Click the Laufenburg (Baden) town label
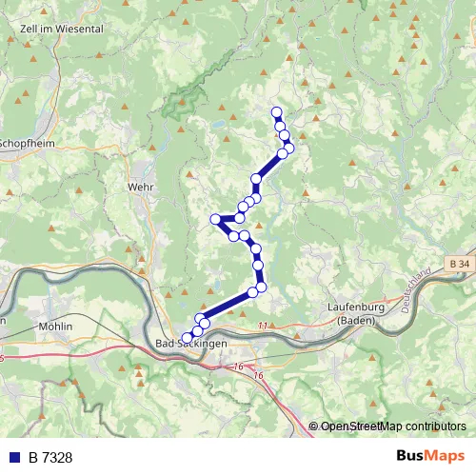 [x=356, y=313]
